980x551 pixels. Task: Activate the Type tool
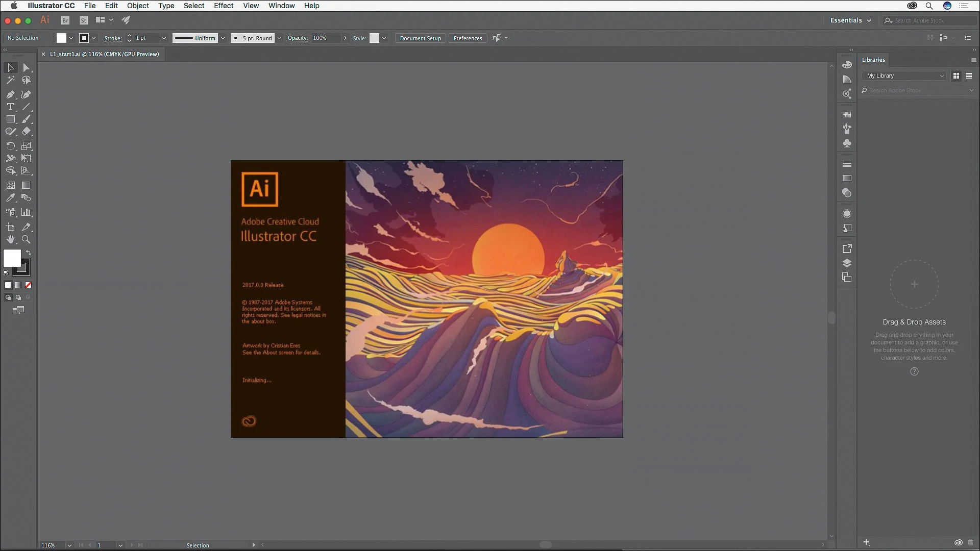(x=10, y=107)
